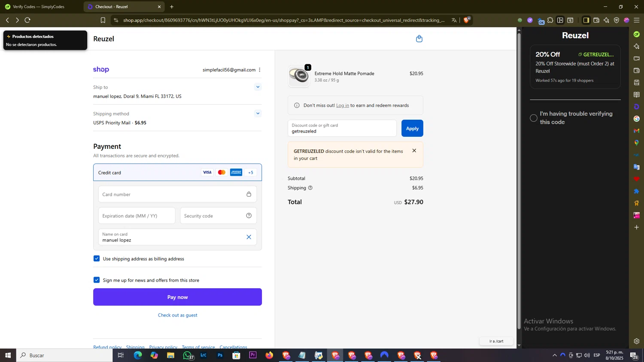Expand the Shipping method section

(258, 114)
